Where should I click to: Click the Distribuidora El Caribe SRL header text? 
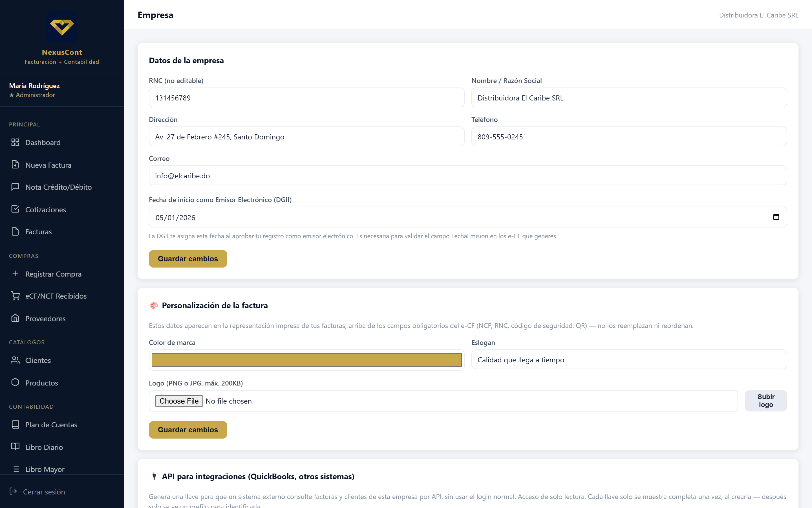point(759,15)
